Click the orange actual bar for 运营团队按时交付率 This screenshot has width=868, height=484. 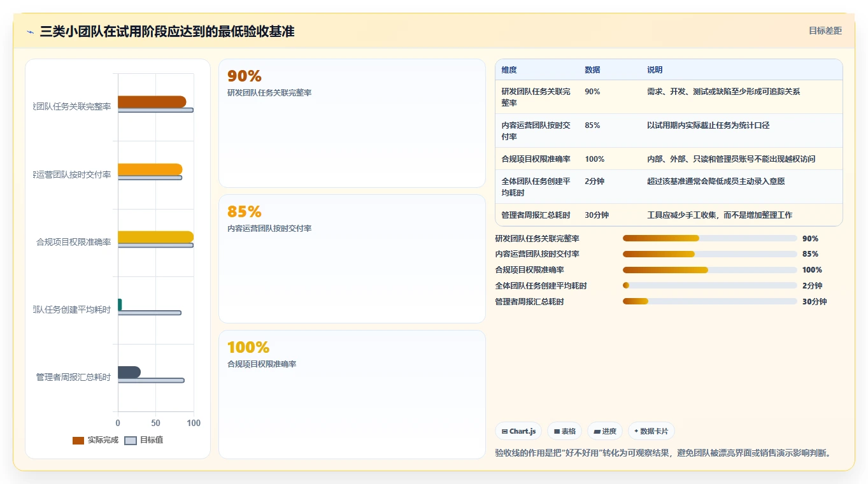(150, 169)
